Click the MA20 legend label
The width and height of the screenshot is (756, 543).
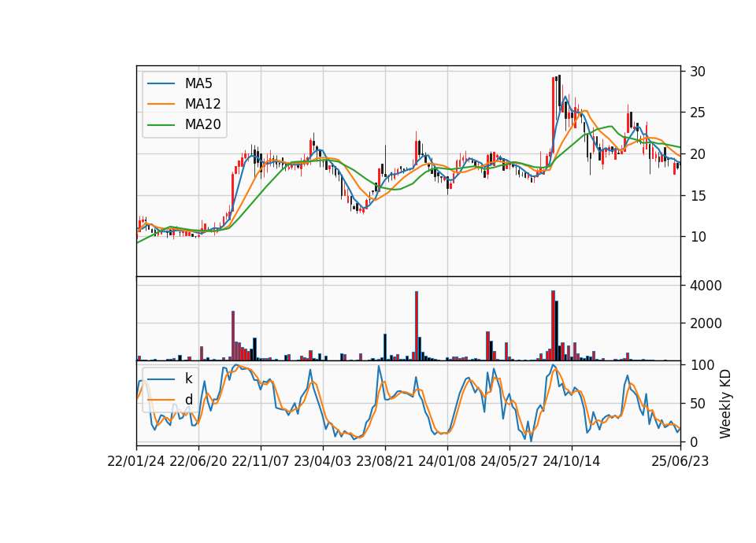(x=202, y=125)
